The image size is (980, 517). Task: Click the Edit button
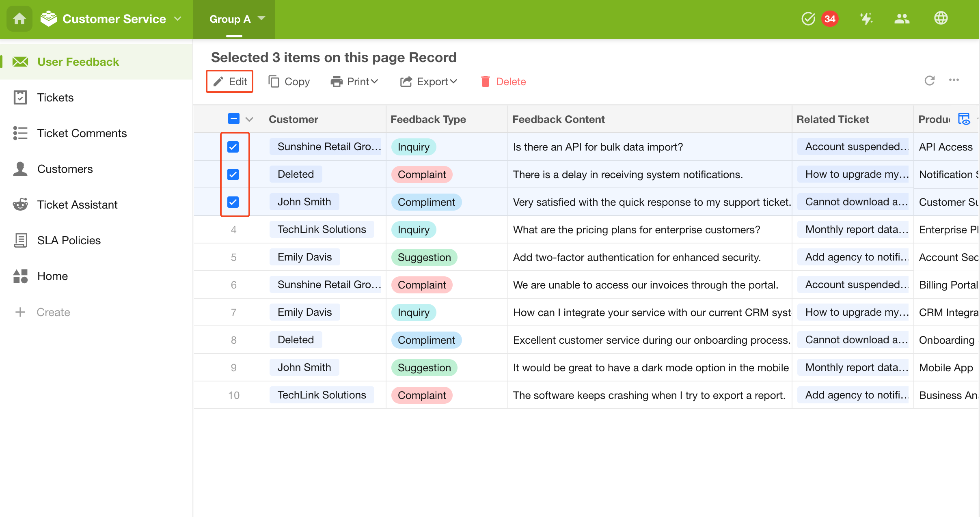(230, 82)
